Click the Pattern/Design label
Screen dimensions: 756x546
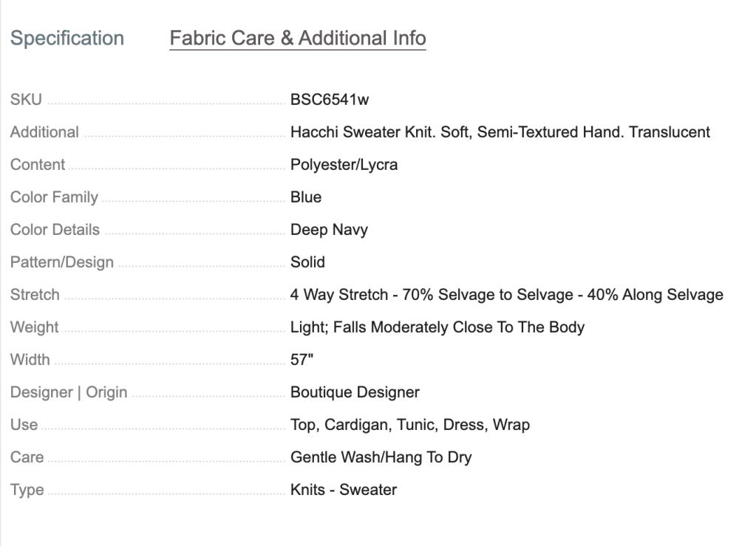click(62, 262)
